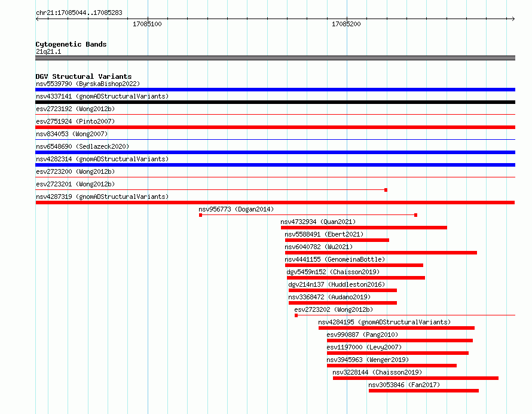
Task: Click the right arrow of the ruler
Action: click(513, 19)
